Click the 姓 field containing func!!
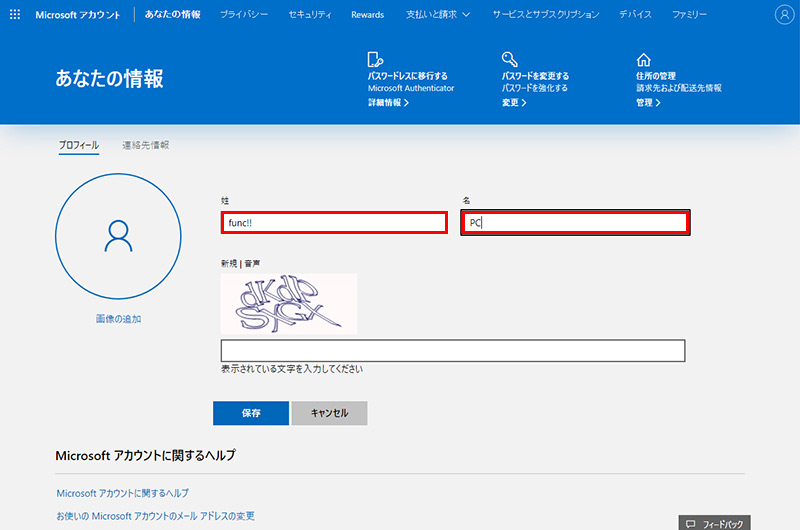The image size is (800, 530). click(334, 222)
